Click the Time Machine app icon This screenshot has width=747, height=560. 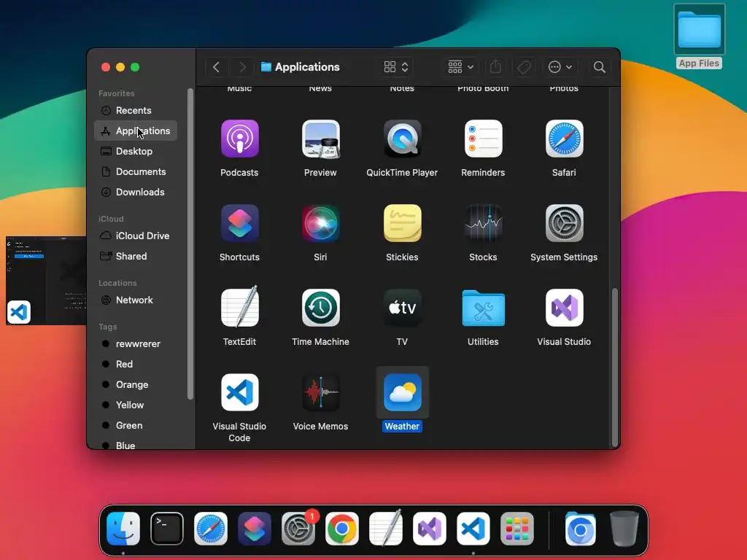[x=321, y=308]
